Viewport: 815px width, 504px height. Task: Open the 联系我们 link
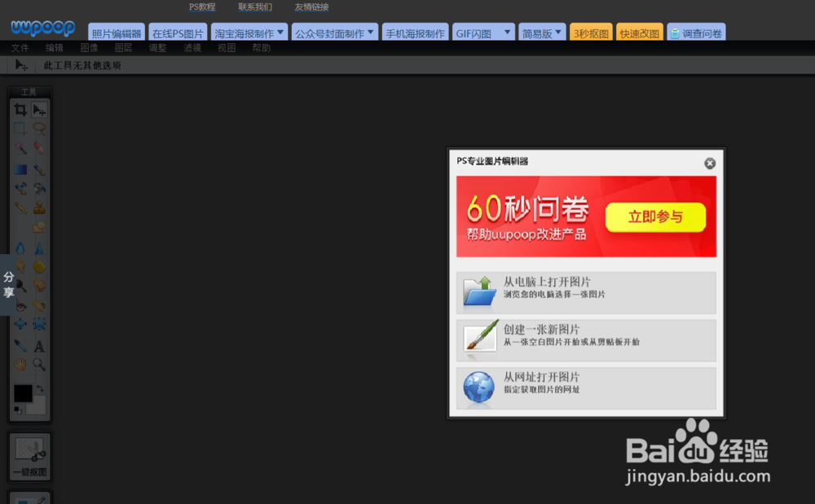pyautogui.click(x=254, y=7)
